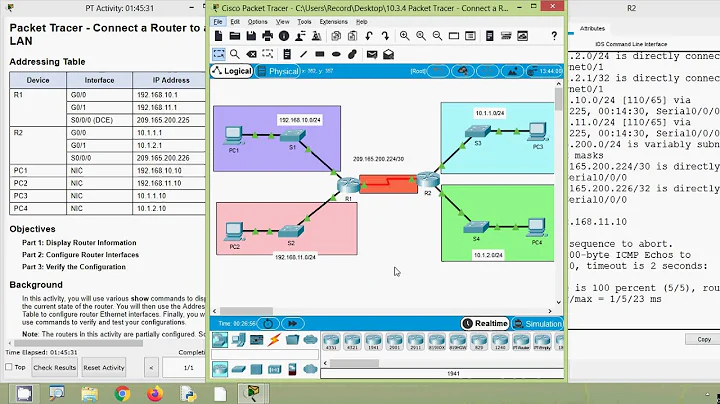
Task: Open the View menu
Action: coord(282,22)
